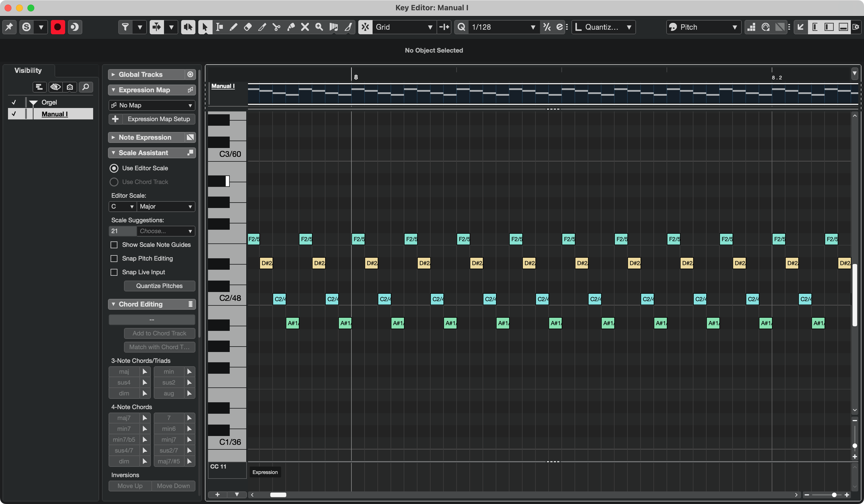Open the event filter funnel icon
Viewport: 864px width, 504px height.
pos(125,27)
